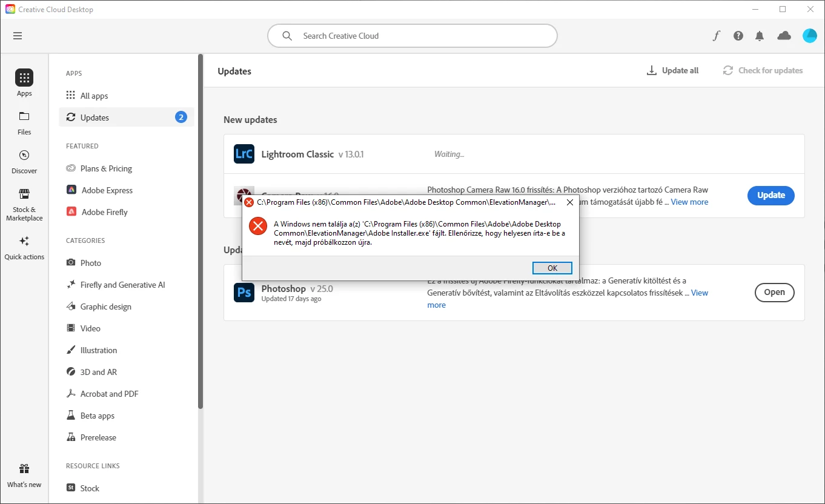Viewport: 825px width, 504px height.
Task: Click OK in the error dialog
Action: pos(552,268)
